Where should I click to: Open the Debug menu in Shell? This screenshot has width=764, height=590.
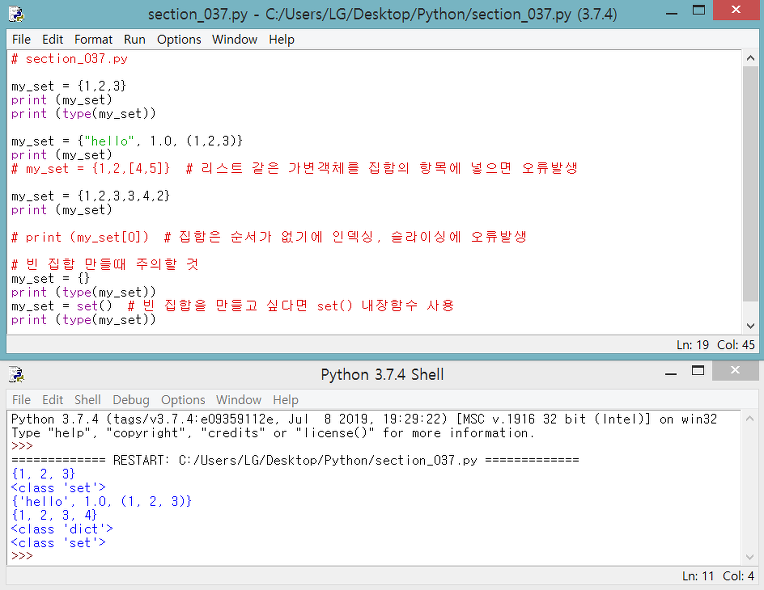pyautogui.click(x=131, y=400)
